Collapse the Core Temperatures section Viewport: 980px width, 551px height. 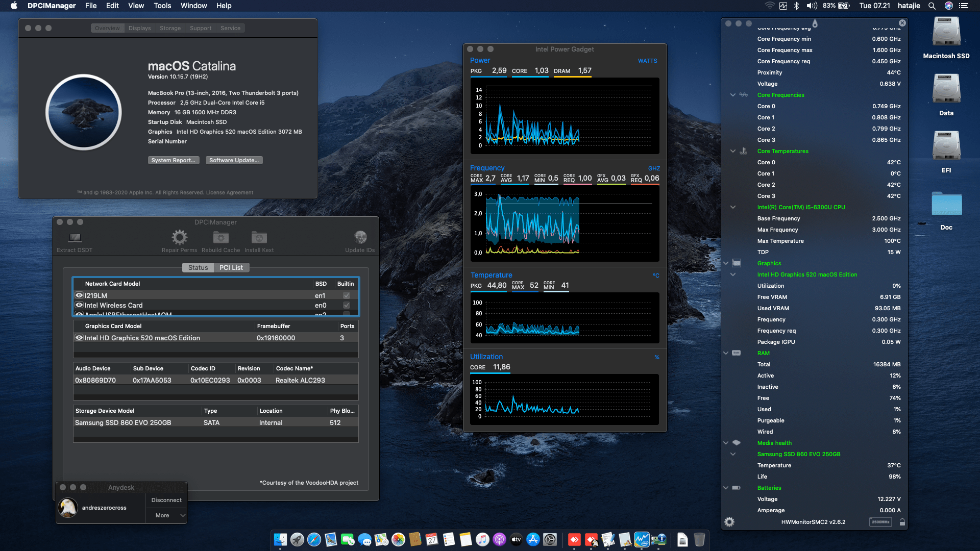[732, 151]
